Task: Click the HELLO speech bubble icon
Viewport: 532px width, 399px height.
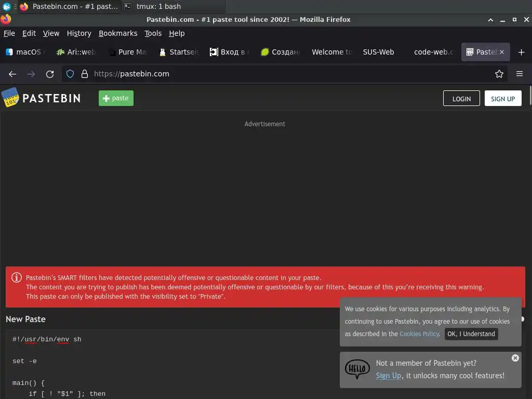Action: pyautogui.click(x=357, y=369)
